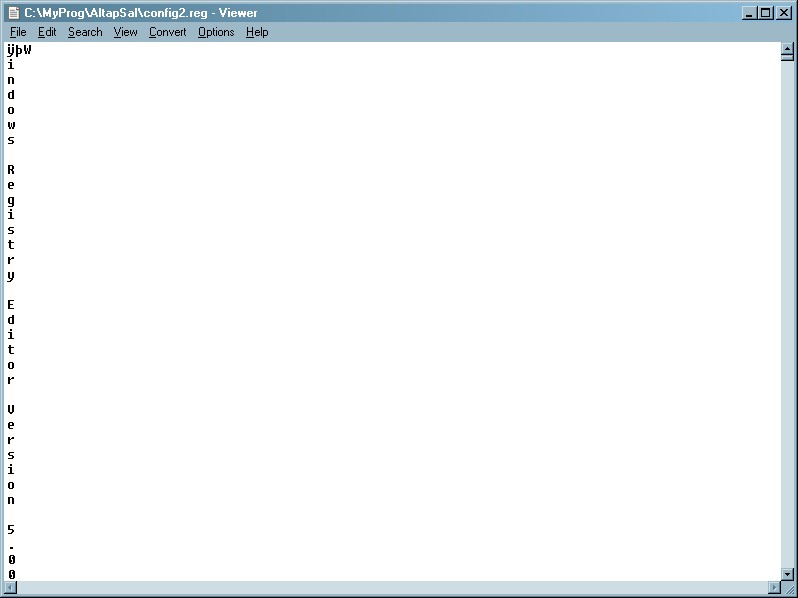Click the letter 'V' starting Version
The height and width of the screenshot is (598, 798).
(11, 410)
